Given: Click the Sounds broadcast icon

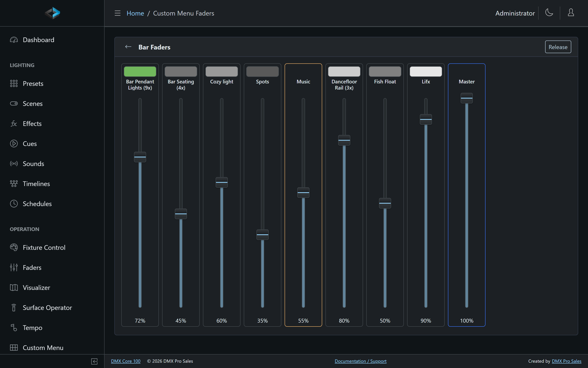Looking at the screenshot, I should (x=14, y=164).
